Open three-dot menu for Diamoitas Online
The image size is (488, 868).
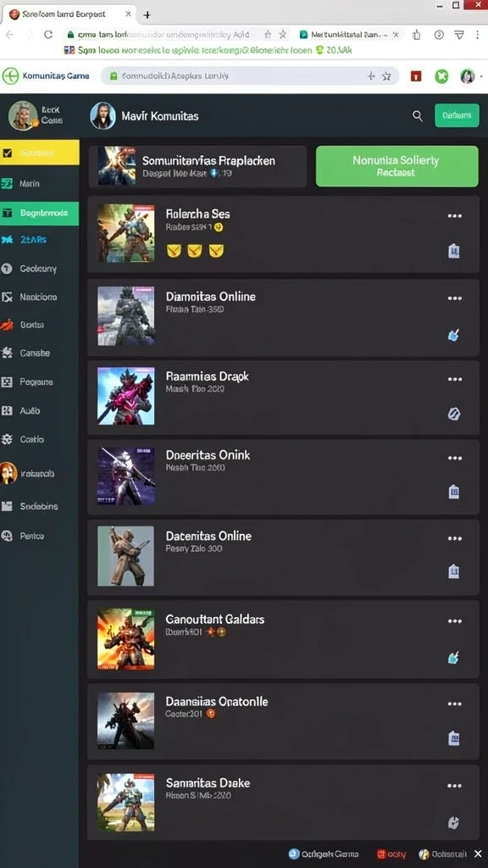(455, 298)
